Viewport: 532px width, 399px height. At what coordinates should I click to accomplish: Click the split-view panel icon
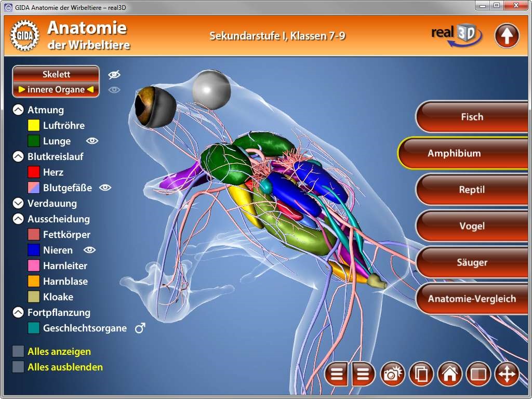pos(478,374)
